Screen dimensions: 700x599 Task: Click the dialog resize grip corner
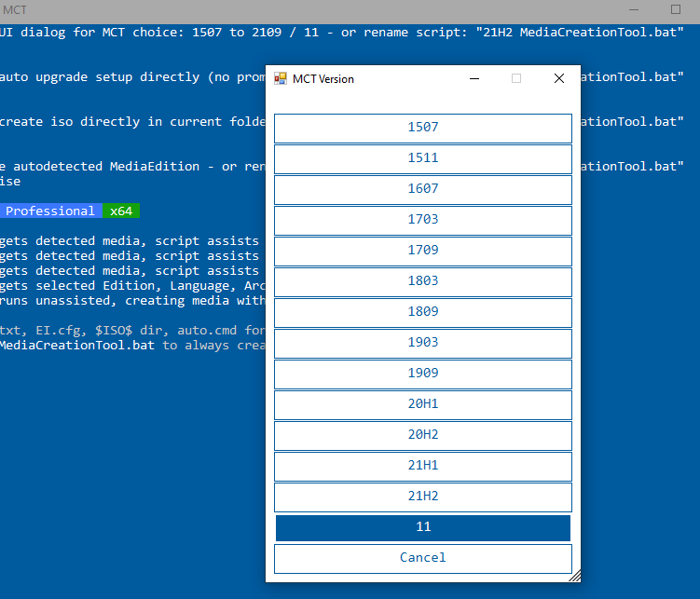[x=575, y=577]
